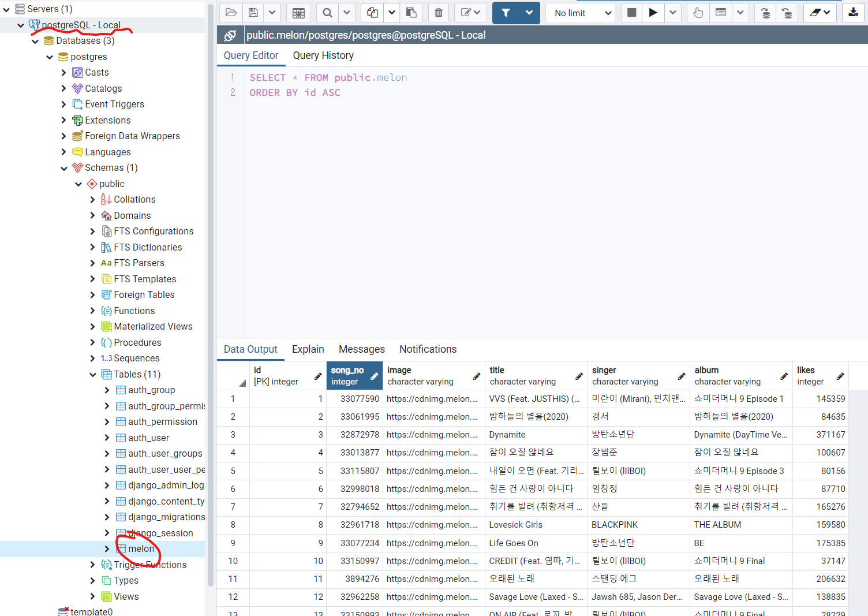The width and height of the screenshot is (868, 616).
Task: Click the Stop query square icon
Action: click(x=631, y=13)
